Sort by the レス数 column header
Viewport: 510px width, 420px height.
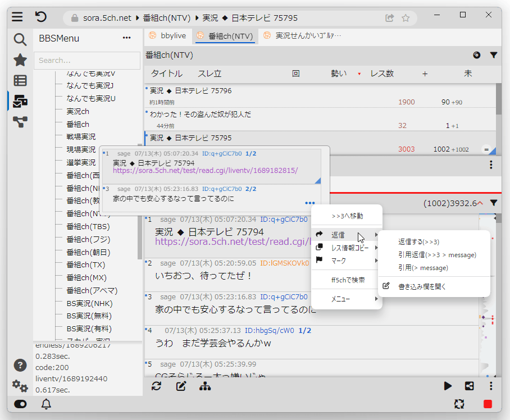click(x=382, y=74)
